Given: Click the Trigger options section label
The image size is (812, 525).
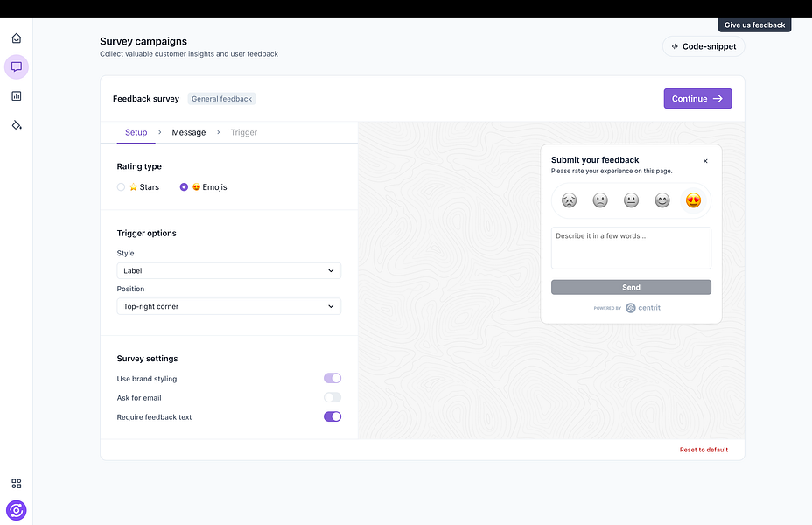Looking at the screenshot, I should (146, 233).
